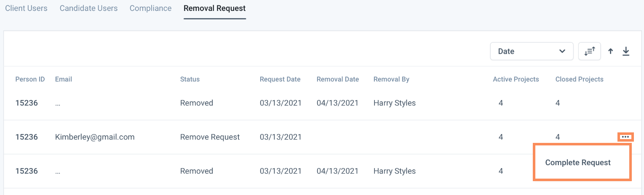Expand the Date sort dropdown

pos(532,51)
